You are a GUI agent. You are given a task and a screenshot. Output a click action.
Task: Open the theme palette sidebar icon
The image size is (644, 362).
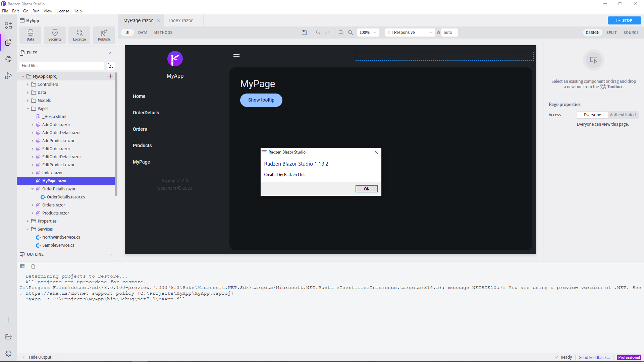[8, 59]
